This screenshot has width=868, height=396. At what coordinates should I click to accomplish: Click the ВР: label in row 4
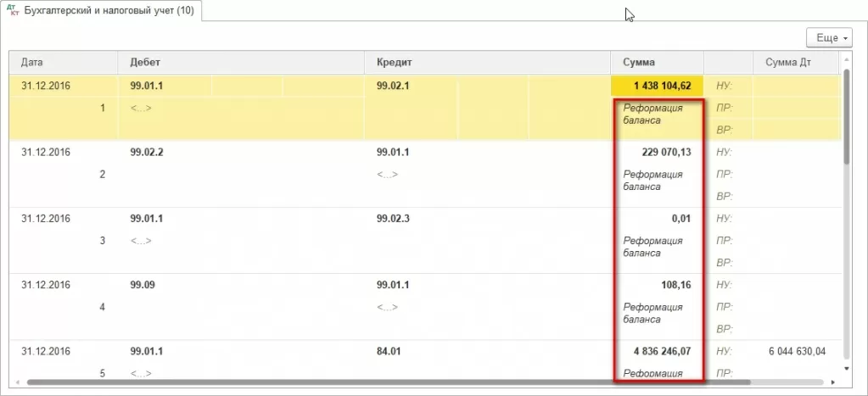coord(724,329)
